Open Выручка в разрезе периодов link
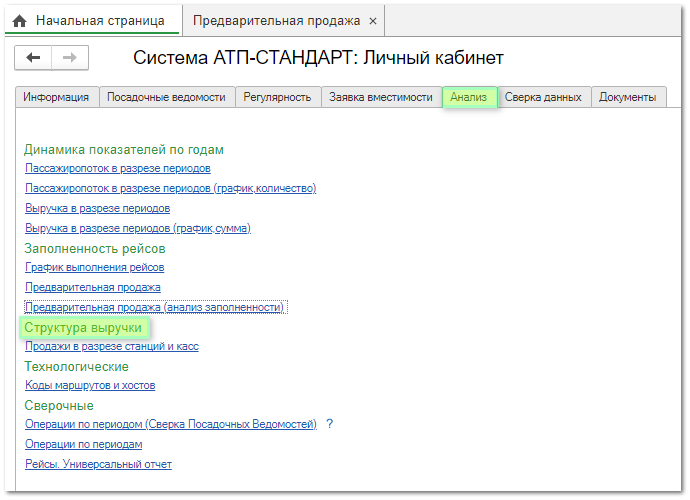 click(97, 208)
